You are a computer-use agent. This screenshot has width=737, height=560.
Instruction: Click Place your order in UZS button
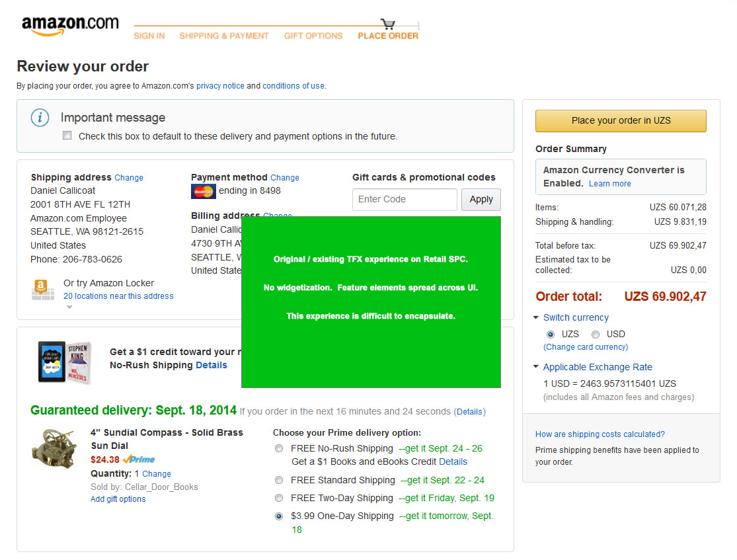click(x=621, y=121)
